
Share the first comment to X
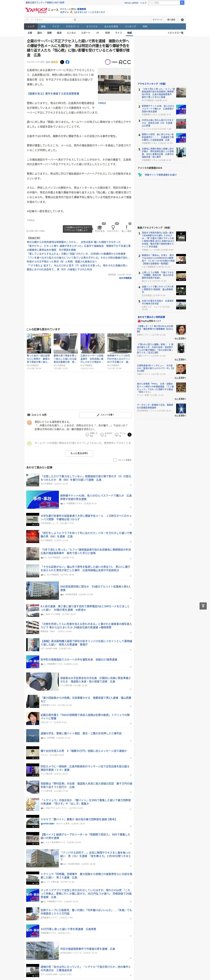(x=130, y=434)
